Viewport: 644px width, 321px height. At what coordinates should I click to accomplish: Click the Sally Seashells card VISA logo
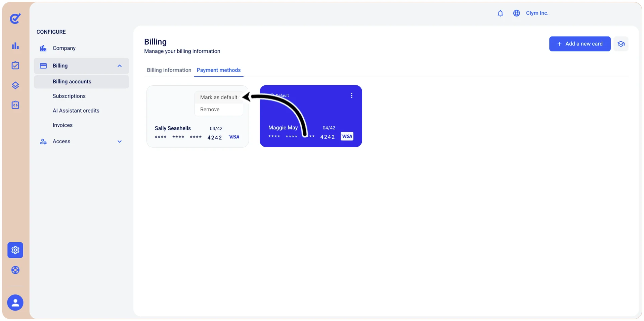(x=234, y=137)
